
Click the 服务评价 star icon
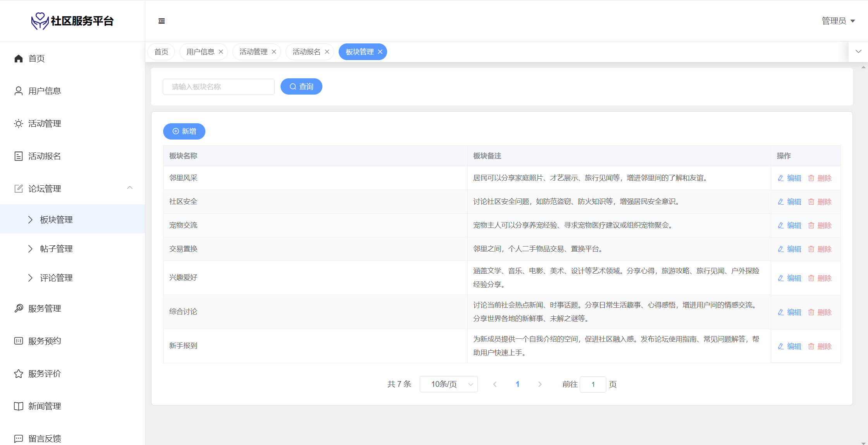tap(19, 374)
